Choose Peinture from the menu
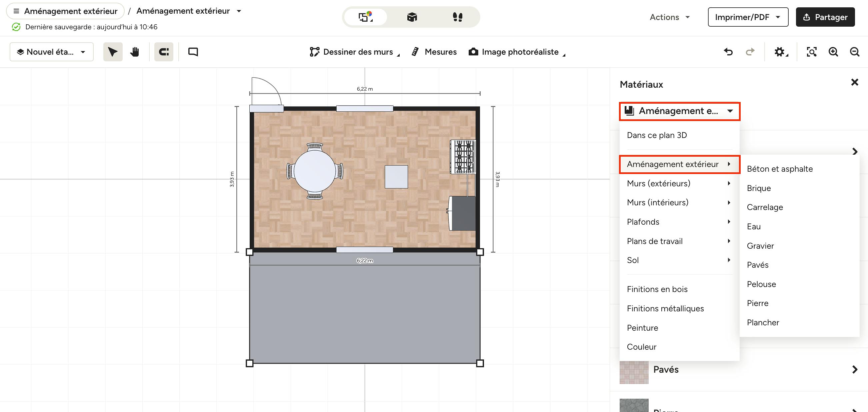 pos(679,328)
